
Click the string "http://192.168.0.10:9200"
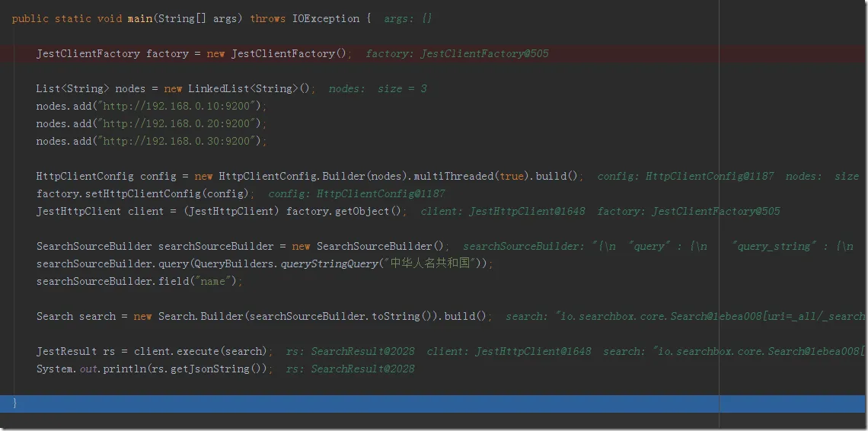178,106
